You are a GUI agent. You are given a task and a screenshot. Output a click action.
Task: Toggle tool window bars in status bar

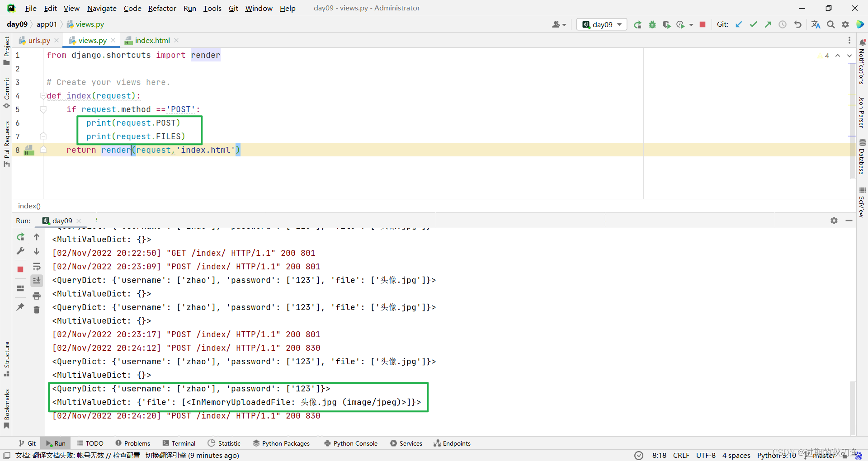point(7,456)
